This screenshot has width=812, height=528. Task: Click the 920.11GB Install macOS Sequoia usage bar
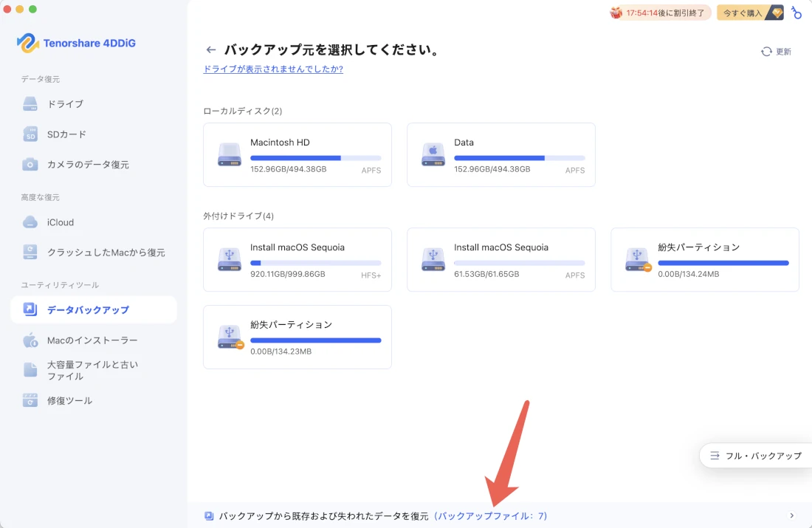(315, 263)
